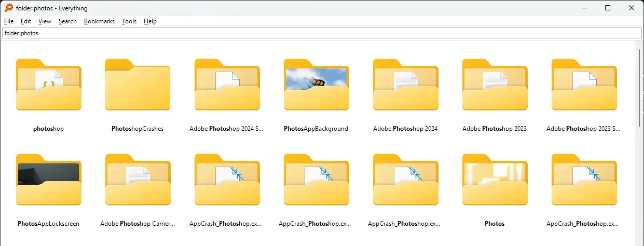The width and height of the screenshot is (644, 246).
Task: Open the Bookmarks menu
Action: click(x=99, y=21)
